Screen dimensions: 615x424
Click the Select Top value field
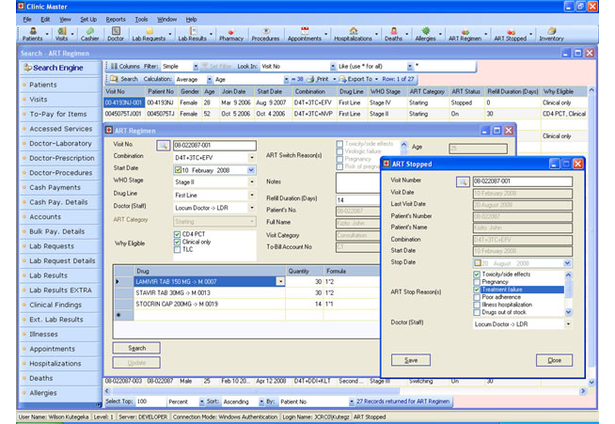150,402
